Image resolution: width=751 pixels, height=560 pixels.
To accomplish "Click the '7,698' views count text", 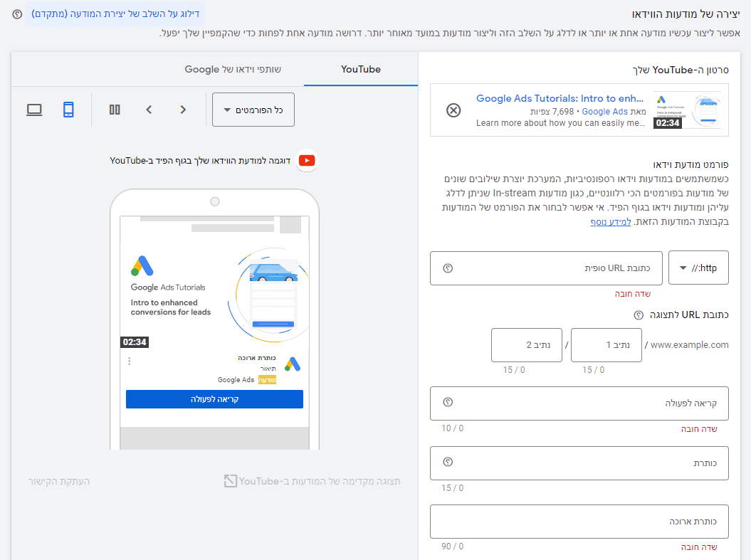I will pos(563,112).
